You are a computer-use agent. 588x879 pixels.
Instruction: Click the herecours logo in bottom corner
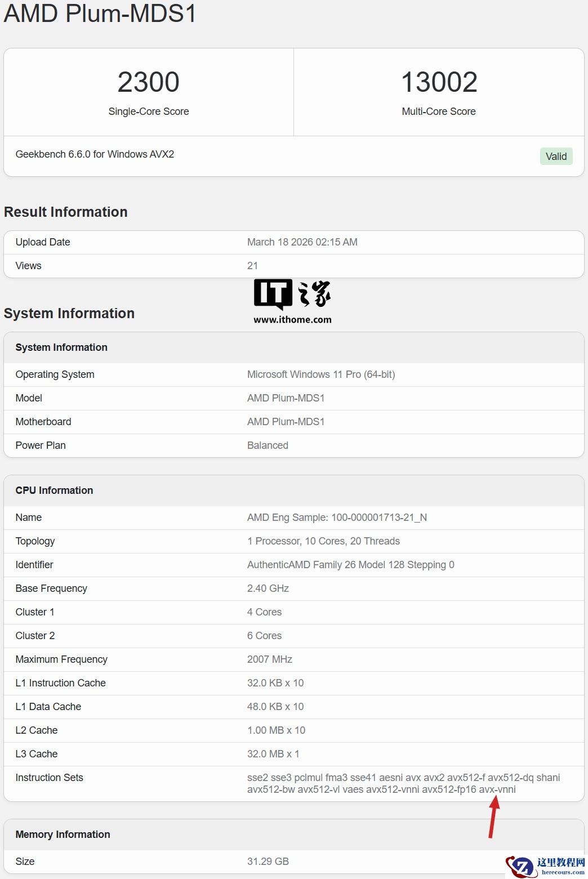[545, 866]
